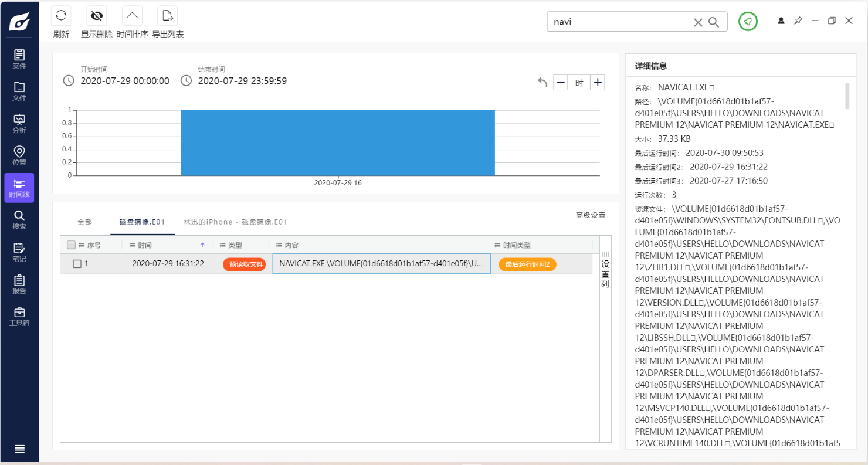Open 工具箱 toolbox in the sidebar
This screenshot has height=465, width=868.
[x=19, y=317]
